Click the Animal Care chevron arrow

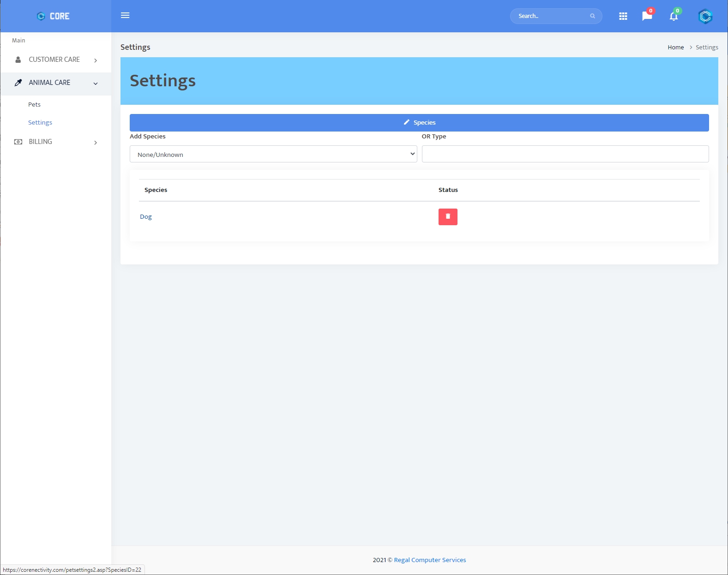click(x=96, y=84)
